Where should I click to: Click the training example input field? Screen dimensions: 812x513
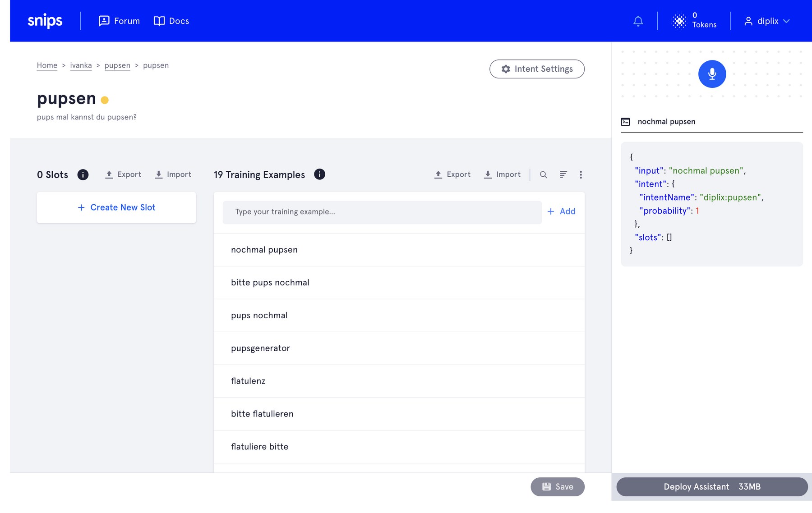click(382, 212)
